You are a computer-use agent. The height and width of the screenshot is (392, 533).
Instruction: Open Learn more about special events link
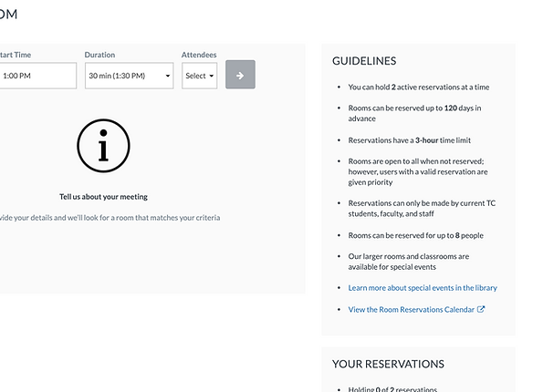pyautogui.click(x=423, y=288)
